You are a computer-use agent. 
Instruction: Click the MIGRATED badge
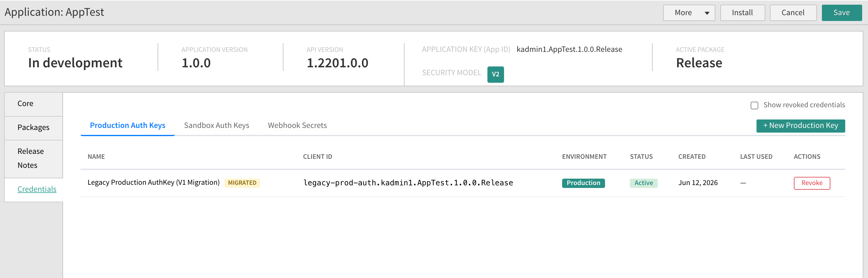pyautogui.click(x=242, y=183)
